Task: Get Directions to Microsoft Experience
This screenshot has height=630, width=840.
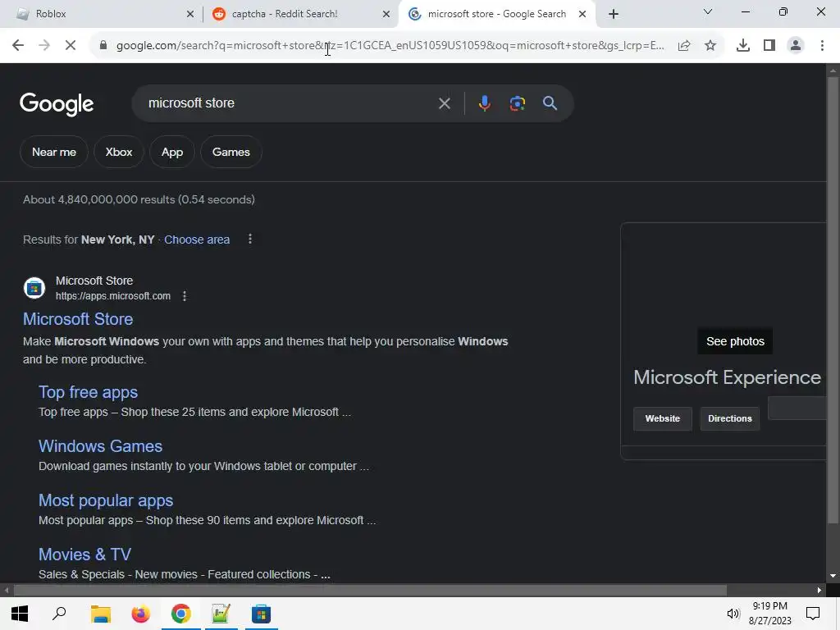Action: pyautogui.click(x=729, y=418)
